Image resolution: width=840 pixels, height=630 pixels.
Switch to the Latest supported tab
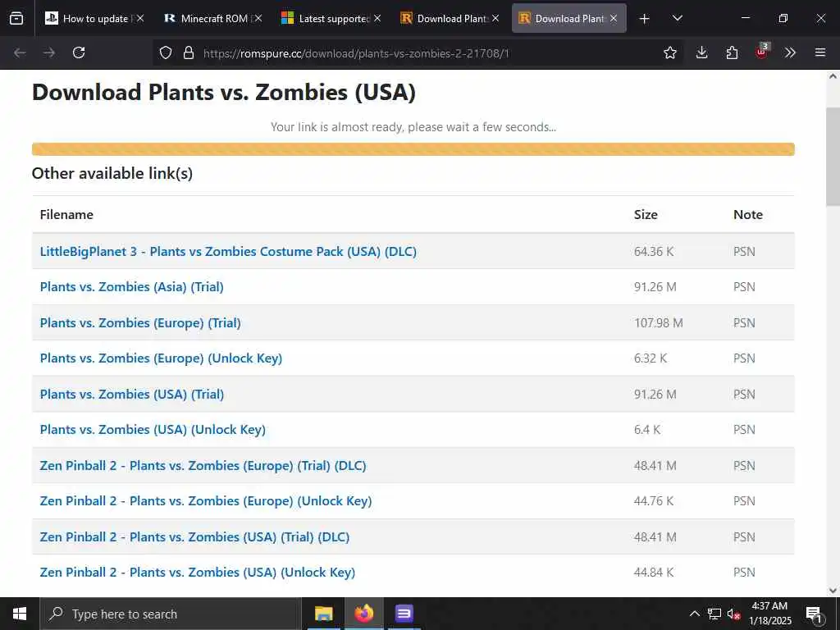pos(331,18)
